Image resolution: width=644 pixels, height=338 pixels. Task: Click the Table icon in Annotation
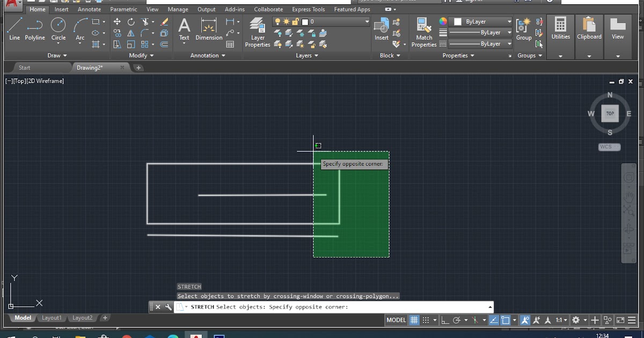[230, 45]
